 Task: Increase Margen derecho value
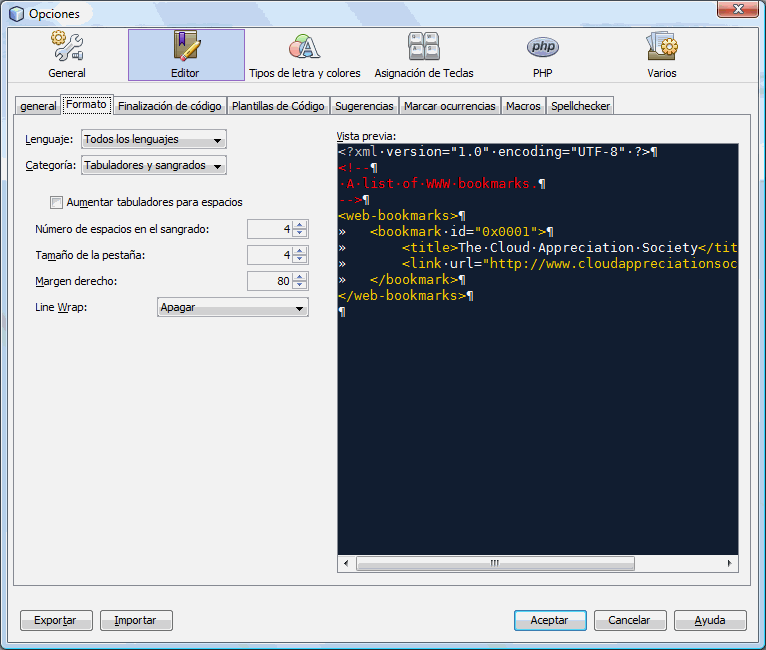tap(300, 276)
